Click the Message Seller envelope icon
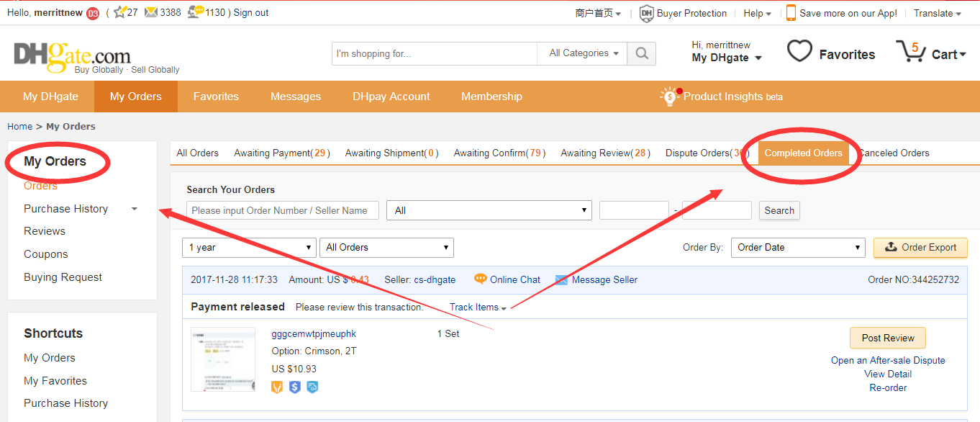 [x=561, y=280]
